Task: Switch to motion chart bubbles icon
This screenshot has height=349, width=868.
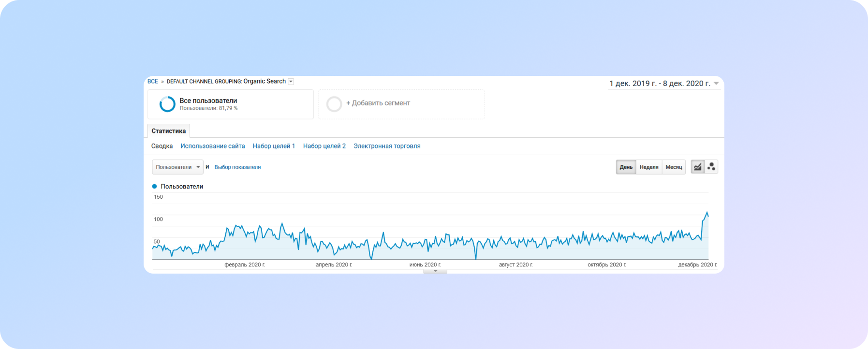Action: 711,167
